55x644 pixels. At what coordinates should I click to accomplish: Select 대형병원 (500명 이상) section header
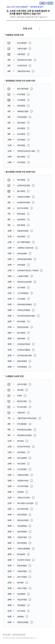point(14,35)
